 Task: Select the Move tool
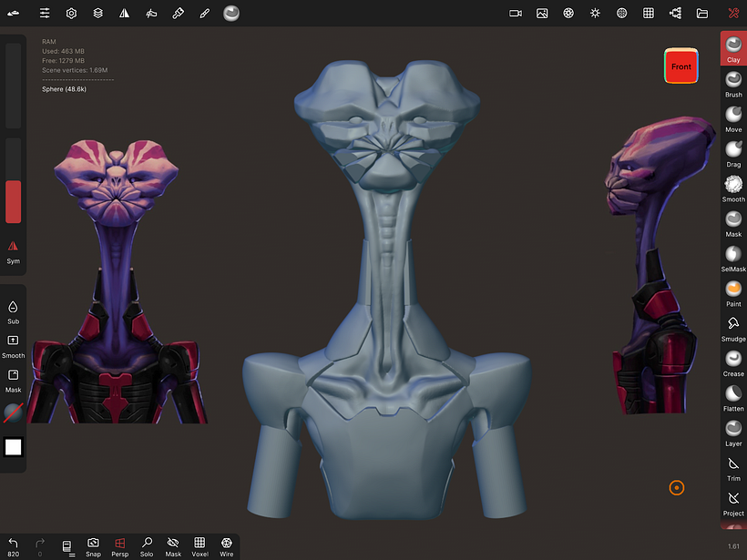733,117
